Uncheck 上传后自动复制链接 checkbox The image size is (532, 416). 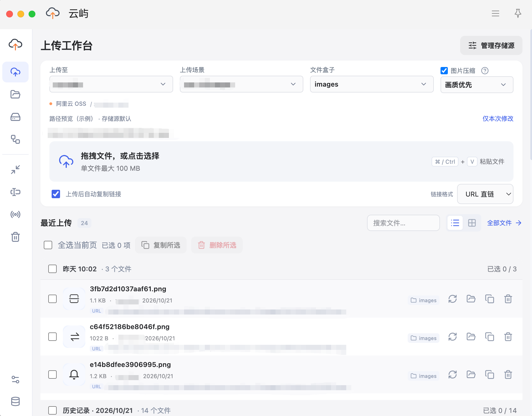point(56,194)
